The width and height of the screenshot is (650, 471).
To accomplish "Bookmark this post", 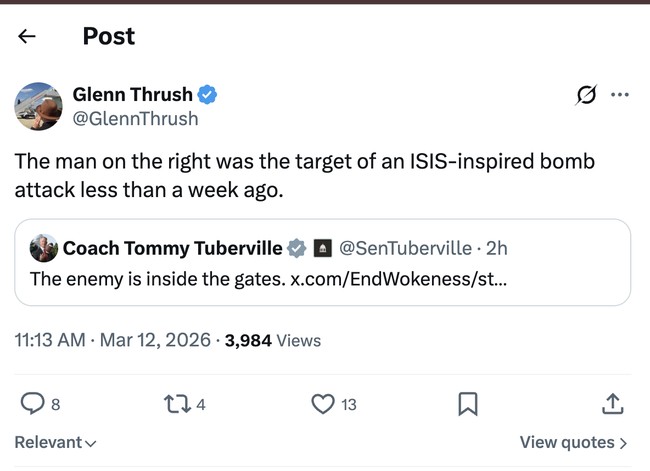I will 467,403.
